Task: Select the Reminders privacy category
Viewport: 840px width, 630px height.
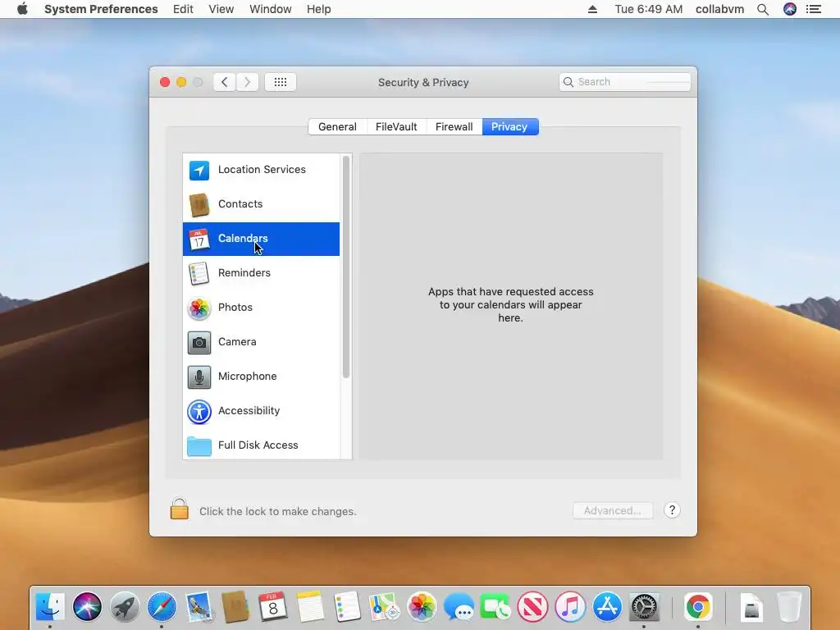Action: tap(261, 273)
